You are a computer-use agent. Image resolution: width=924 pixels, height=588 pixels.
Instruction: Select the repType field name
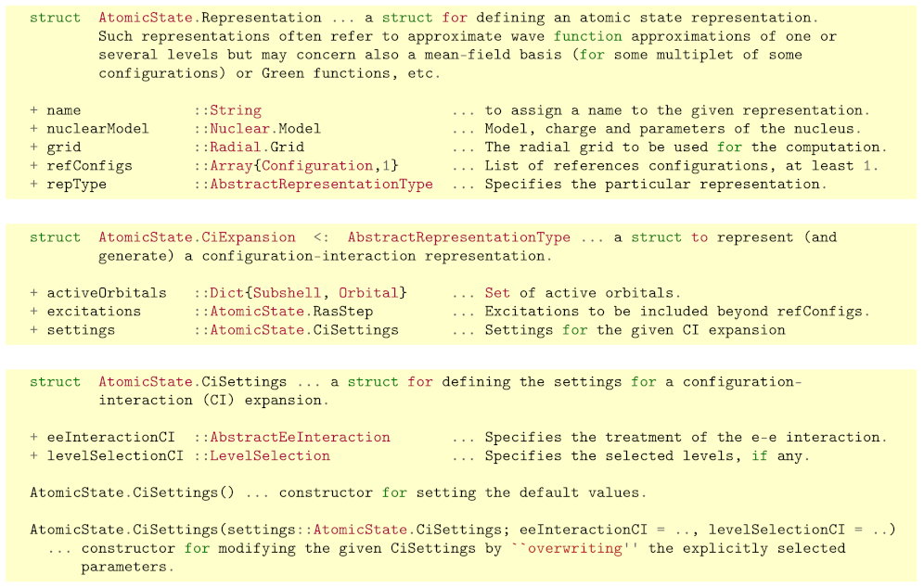pos(76,185)
